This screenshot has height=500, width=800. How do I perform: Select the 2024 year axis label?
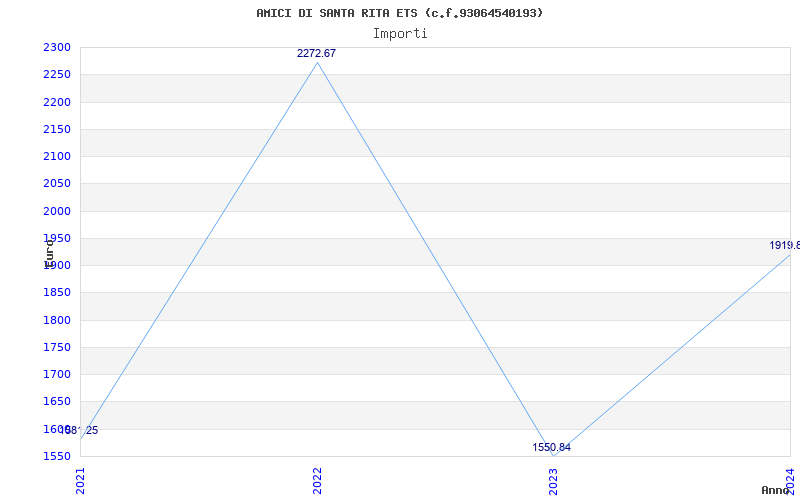(x=790, y=481)
